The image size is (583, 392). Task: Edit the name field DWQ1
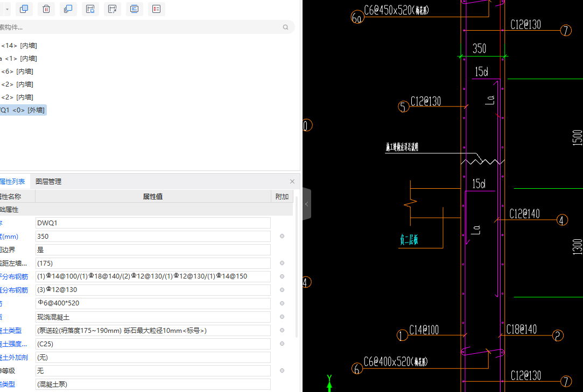(153, 223)
